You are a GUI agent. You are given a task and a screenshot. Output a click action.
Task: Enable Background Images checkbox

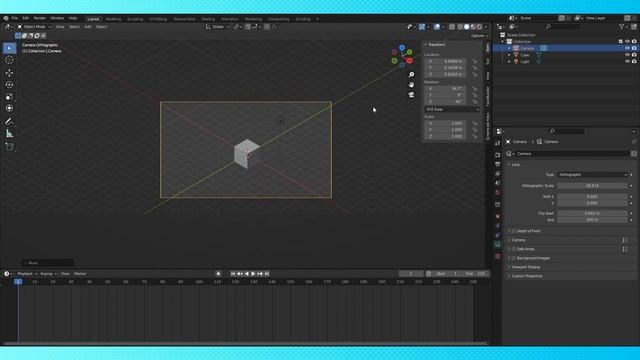pyautogui.click(x=514, y=258)
